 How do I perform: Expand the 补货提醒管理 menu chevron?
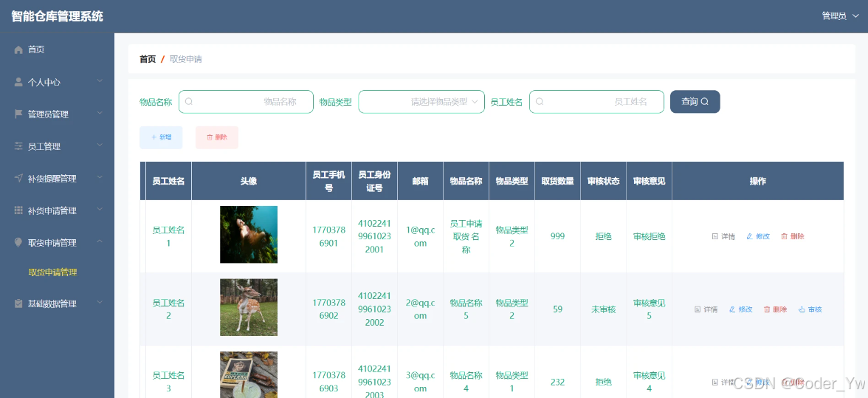(100, 178)
